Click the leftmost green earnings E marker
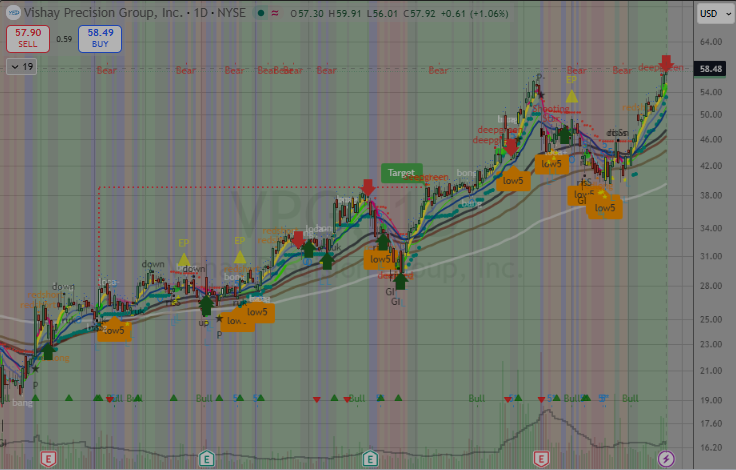This screenshot has width=736, height=470. tap(207, 458)
